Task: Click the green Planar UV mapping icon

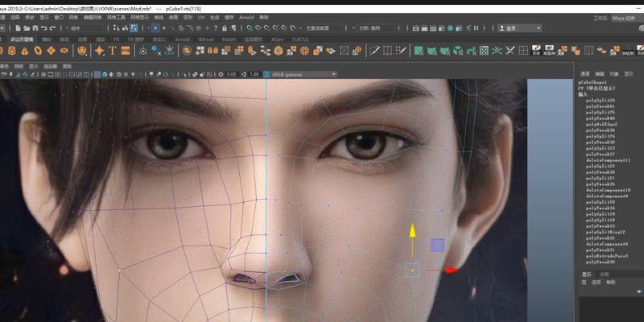Action: point(419,51)
